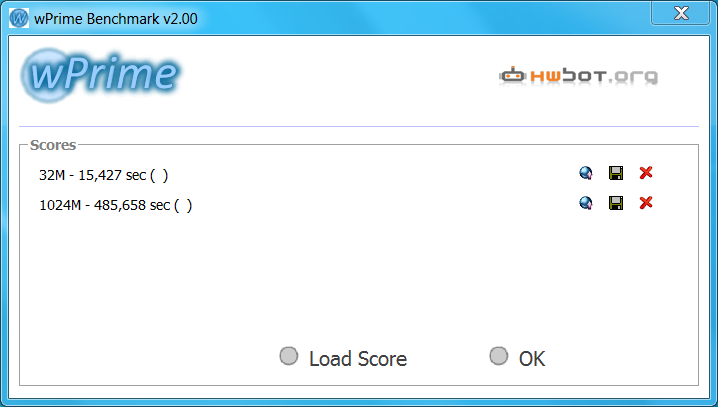Click the OK text label
The image size is (718, 407).
[x=532, y=359]
